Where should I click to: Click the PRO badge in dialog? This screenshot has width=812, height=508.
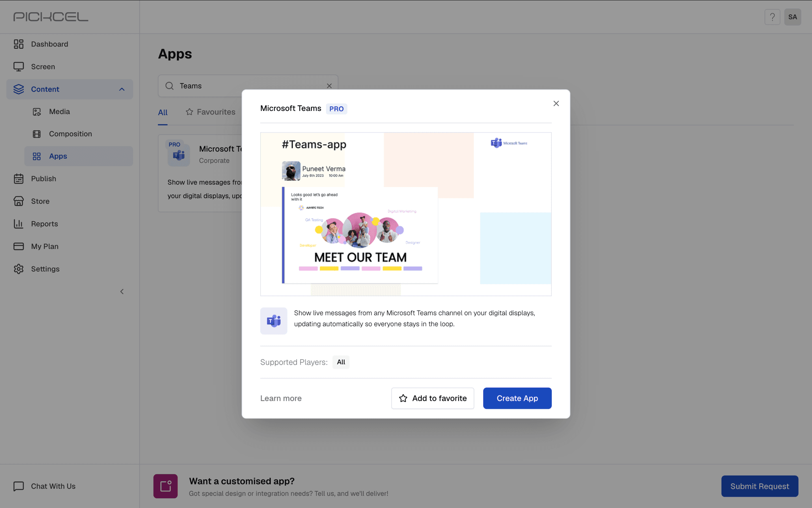(x=337, y=109)
